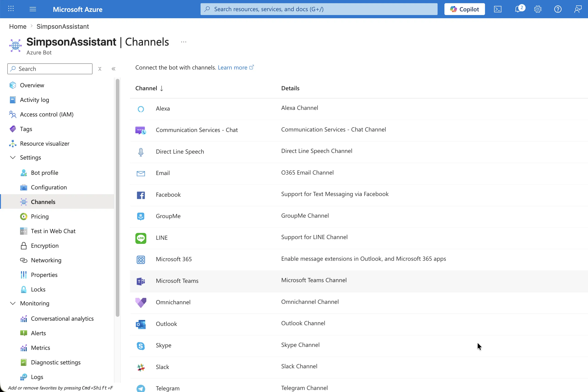Screen dimensions: 588x392
Task: Open the Help question mark menu
Action: [558, 9]
